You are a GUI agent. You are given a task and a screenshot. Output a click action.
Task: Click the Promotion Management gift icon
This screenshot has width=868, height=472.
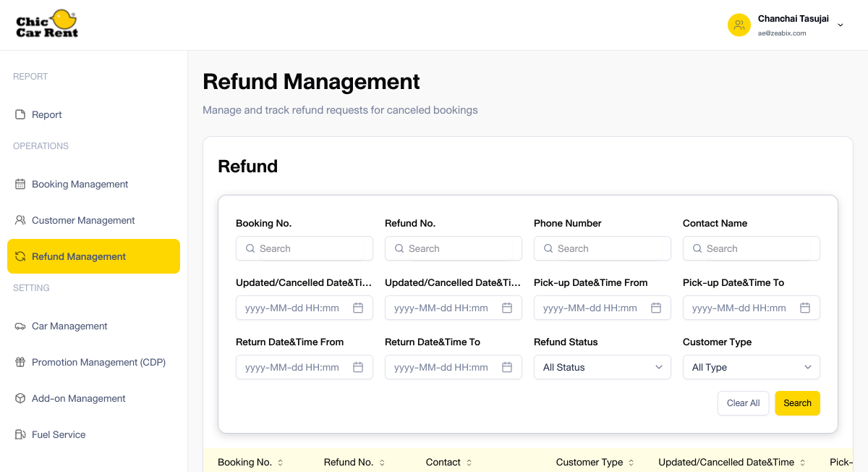pyautogui.click(x=20, y=362)
